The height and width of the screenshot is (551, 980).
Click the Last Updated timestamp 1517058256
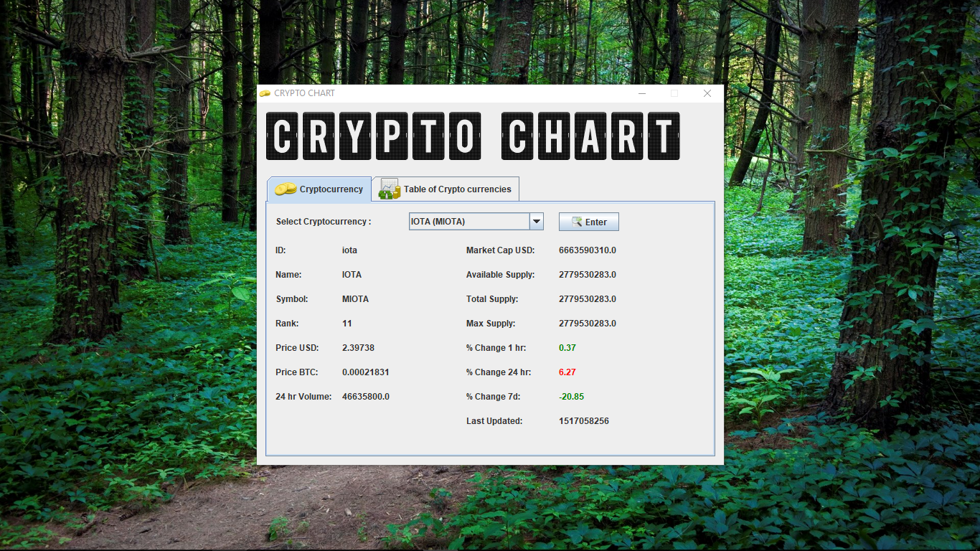click(x=583, y=421)
